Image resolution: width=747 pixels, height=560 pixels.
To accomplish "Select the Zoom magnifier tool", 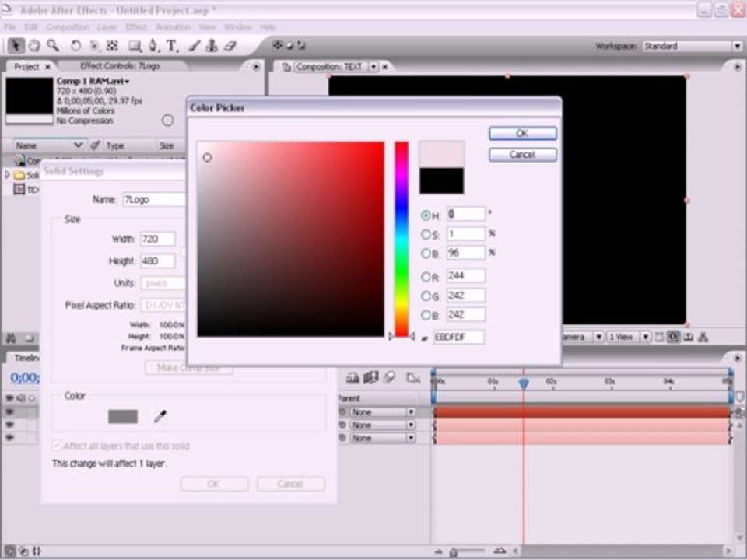I will [x=52, y=46].
